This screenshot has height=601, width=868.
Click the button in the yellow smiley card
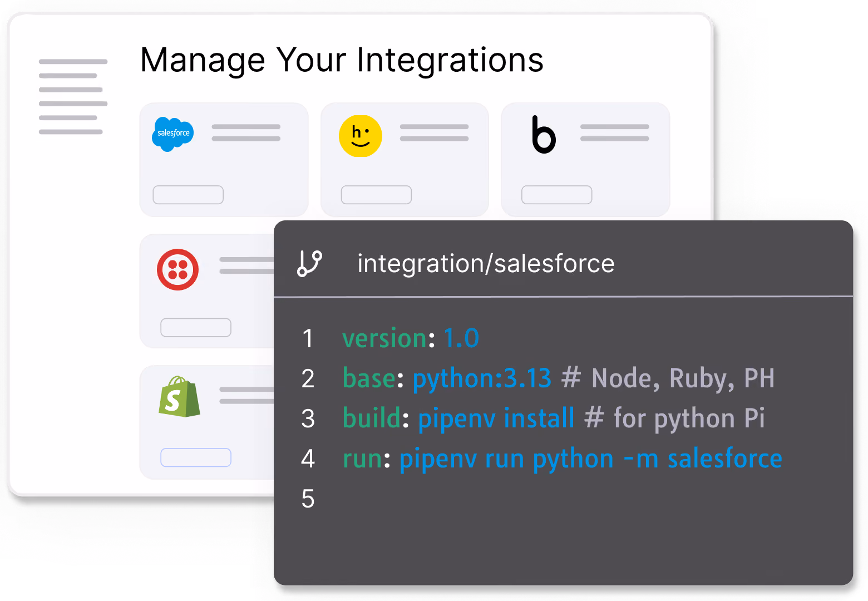click(376, 195)
